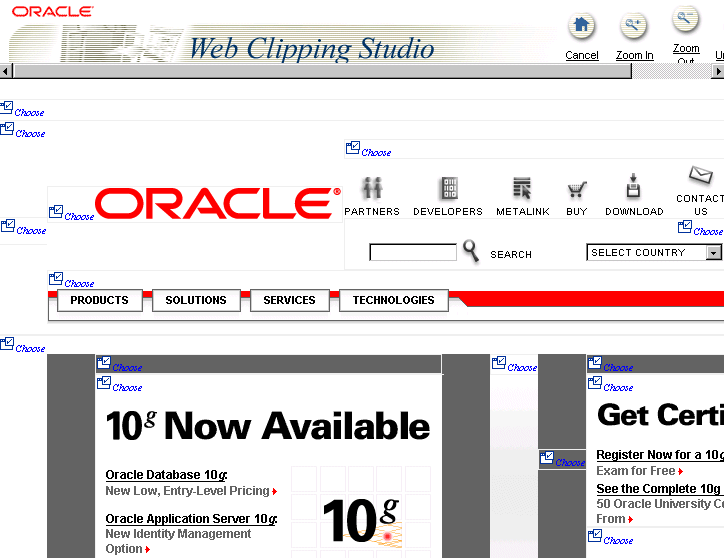The height and width of the screenshot is (558, 724).
Task: Open the SOLUTIONS tab
Action: pyautogui.click(x=196, y=300)
